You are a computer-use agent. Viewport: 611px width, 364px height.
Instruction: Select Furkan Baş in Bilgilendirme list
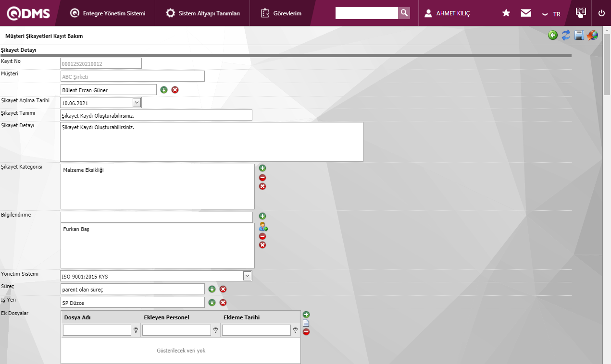[x=76, y=229]
